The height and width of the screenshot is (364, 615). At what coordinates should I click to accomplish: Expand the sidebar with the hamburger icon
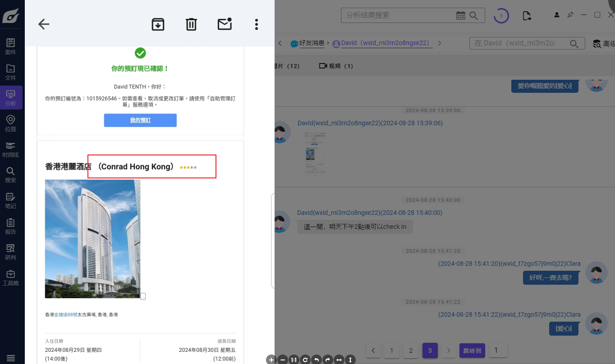[x=10, y=358]
